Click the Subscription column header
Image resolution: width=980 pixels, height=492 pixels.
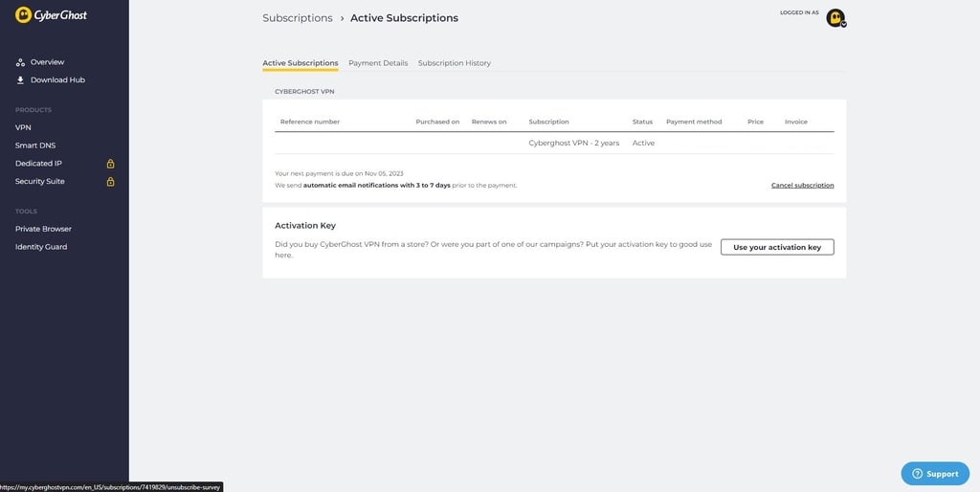tap(548, 122)
